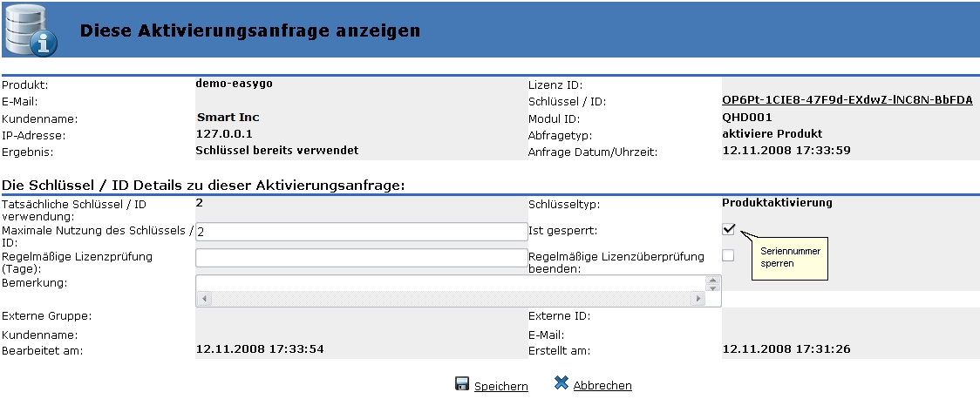This screenshot has width=980, height=399.
Task: Click the database info icon in header
Action: click(31, 30)
